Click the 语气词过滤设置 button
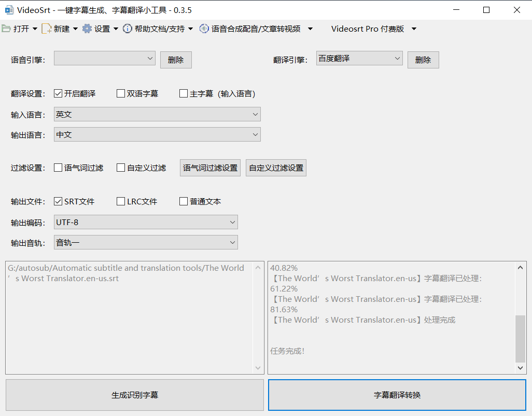Image resolution: width=532 pixels, height=416 pixels. [210, 168]
